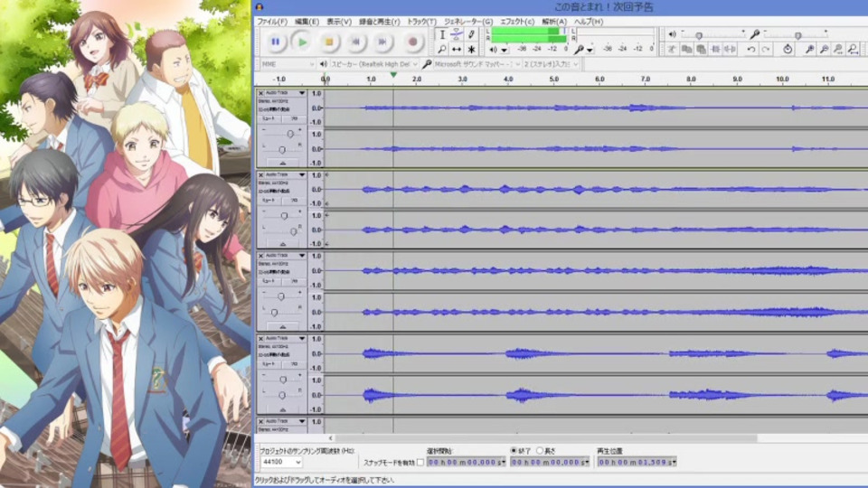The width and height of the screenshot is (868, 488).
Task: Open the ファイル(F) menu
Action: [272, 22]
